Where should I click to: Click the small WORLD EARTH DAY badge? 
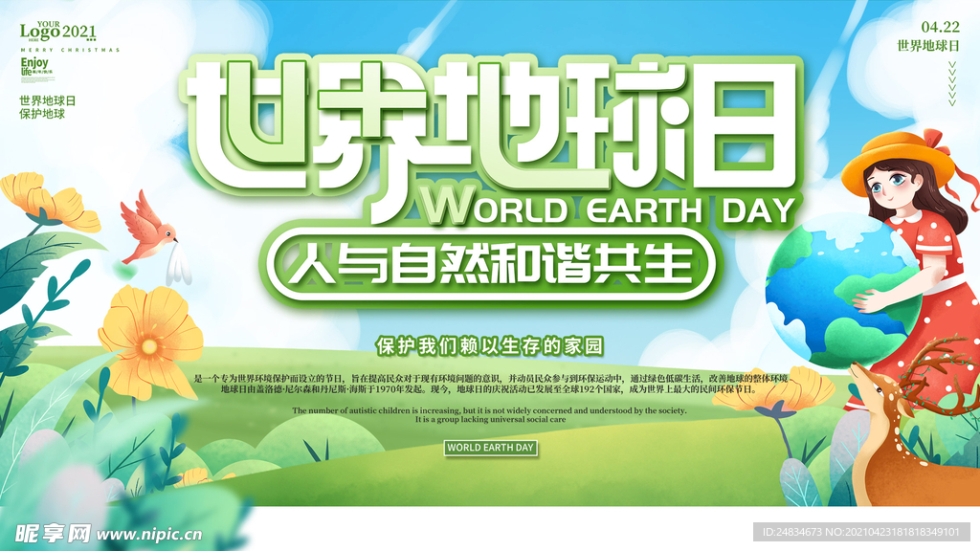click(x=491, y=448)
